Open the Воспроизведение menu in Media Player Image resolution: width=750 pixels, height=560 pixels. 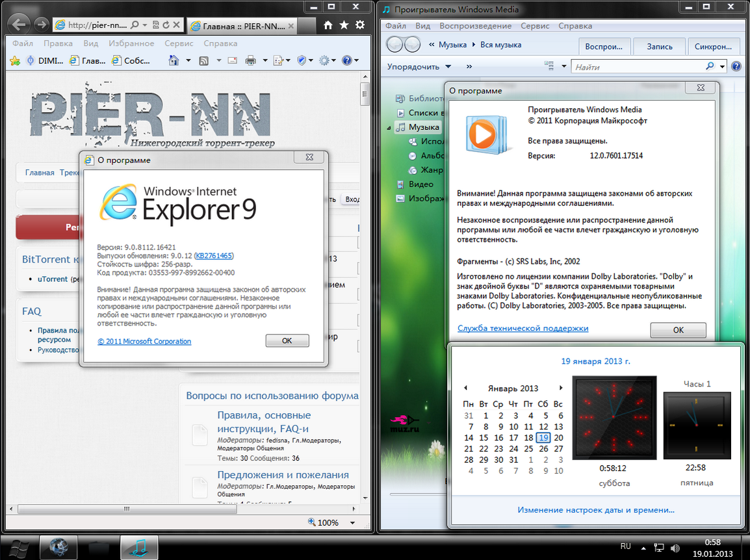476,26
